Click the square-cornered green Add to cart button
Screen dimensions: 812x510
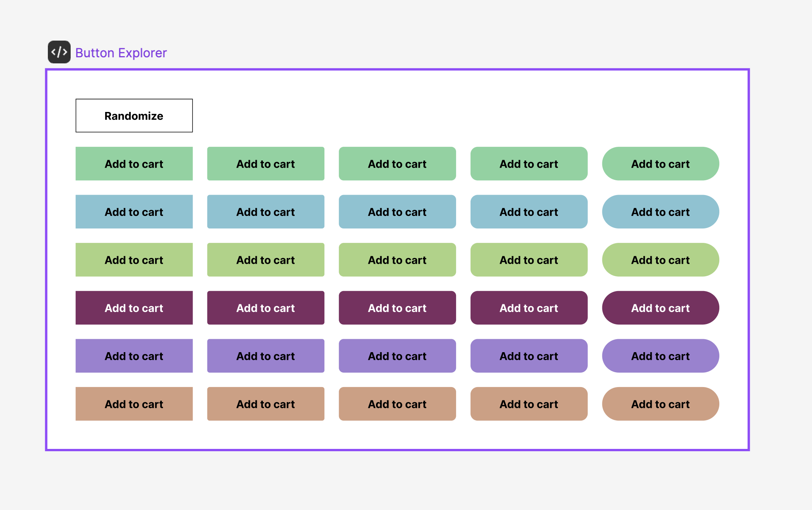click(x=134, y=164)
